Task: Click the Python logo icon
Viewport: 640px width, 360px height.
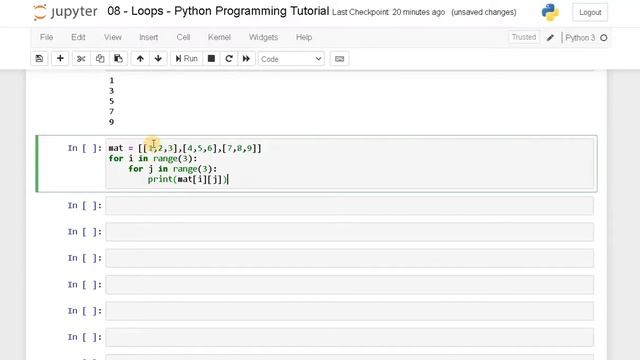Action: 550,12
